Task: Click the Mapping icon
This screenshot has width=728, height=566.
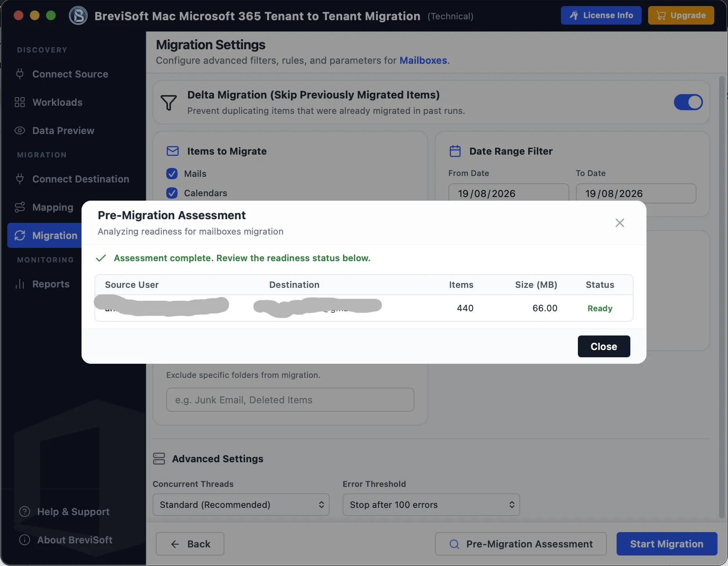Action: [x=20, y=207]
